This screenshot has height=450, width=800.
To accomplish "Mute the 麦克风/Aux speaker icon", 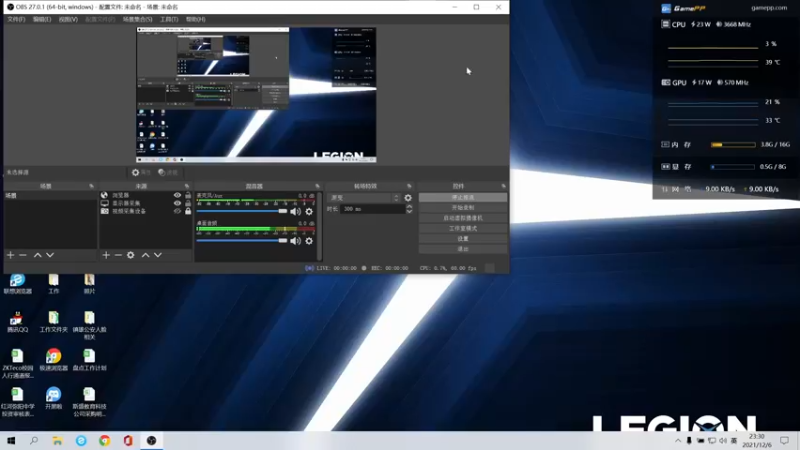I will [x=295, y=211].
